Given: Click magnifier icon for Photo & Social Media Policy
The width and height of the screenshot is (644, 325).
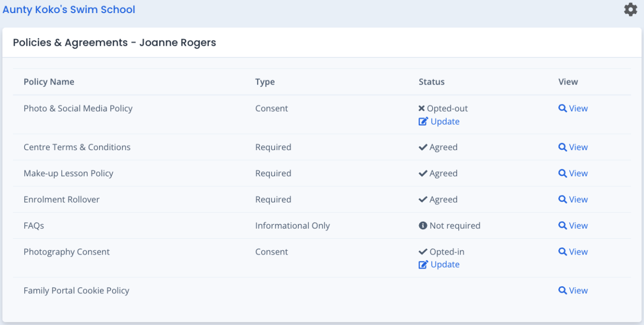Looking at the screenshot, I should [562, 108].
